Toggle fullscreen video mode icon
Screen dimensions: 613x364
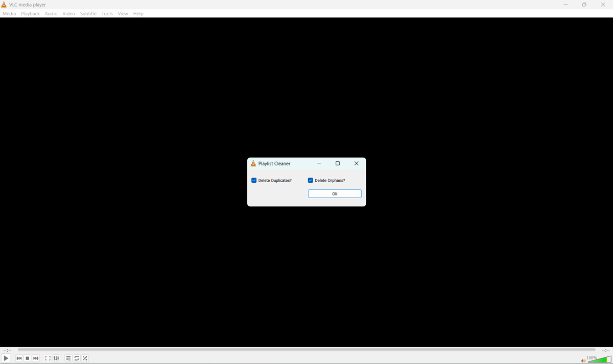click(x=48, y=358)
